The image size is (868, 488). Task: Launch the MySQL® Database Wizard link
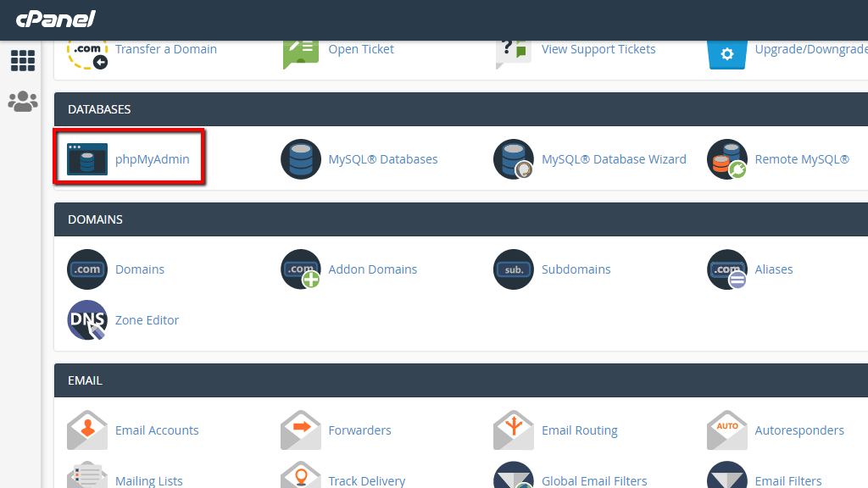[614, 159]
